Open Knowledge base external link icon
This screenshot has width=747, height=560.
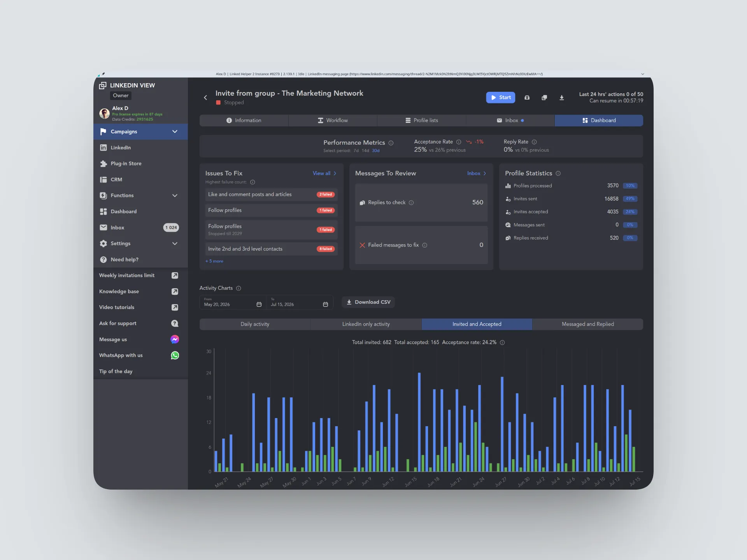point(175,291)
